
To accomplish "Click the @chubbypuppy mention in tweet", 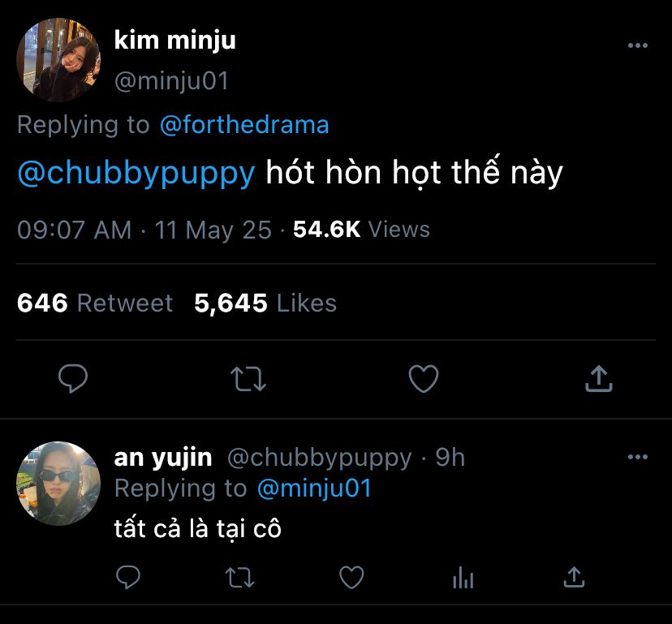I will [136, 174].
